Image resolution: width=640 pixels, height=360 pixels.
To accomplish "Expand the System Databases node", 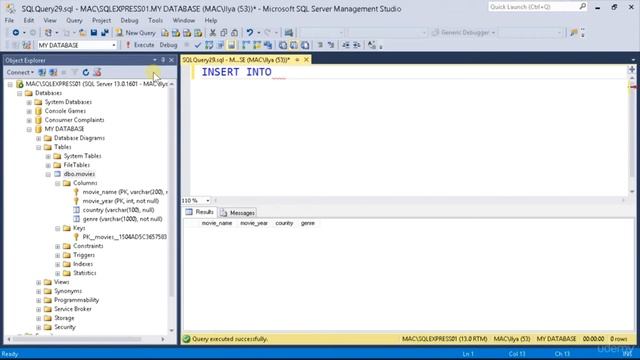I will pyautogui.click(x=29, y=102).
